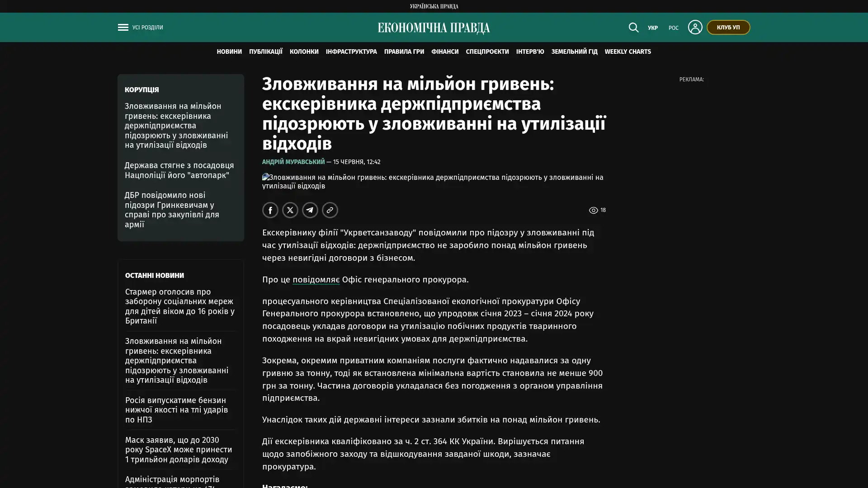Open the КОЛОНКИ section
Viewport: 868px width, 488px height.
[x=304, y=52]
